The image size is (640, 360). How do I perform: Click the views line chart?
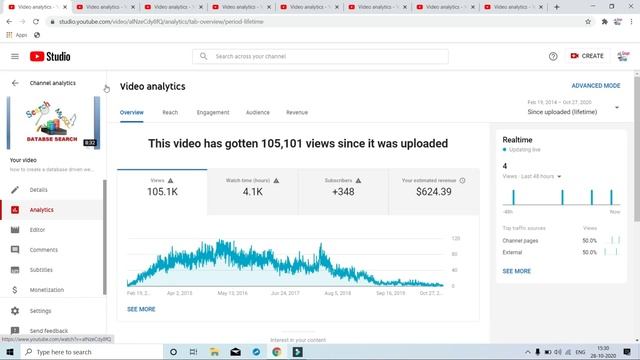click(285, 263)
